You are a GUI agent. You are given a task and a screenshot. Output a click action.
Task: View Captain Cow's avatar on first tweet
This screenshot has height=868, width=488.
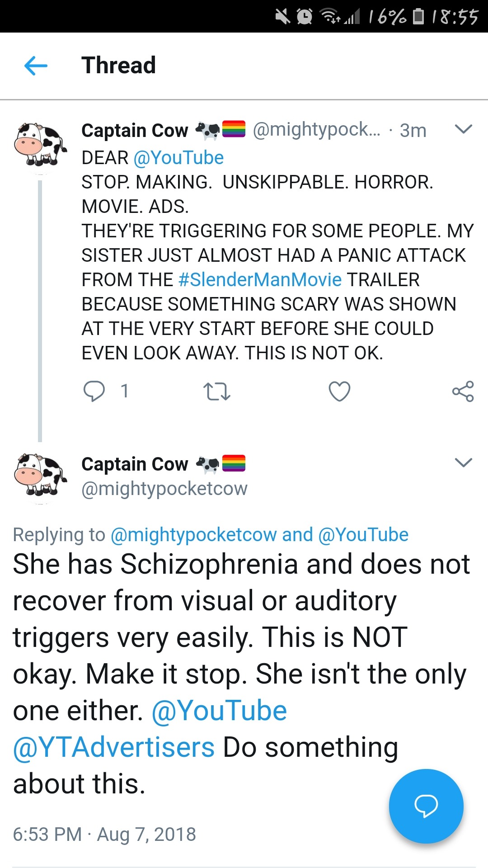tap(40, 145)
